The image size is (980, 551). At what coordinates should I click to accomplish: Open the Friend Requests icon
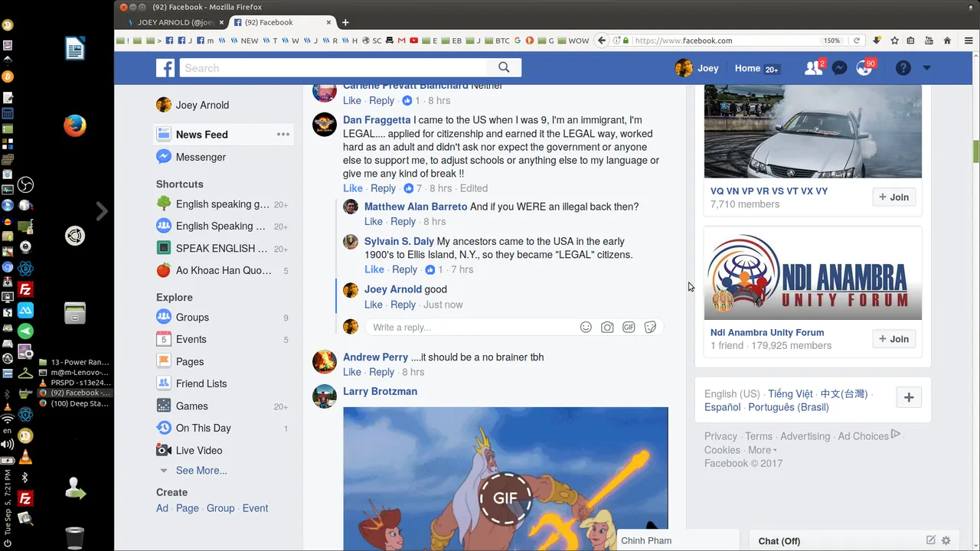812,68
